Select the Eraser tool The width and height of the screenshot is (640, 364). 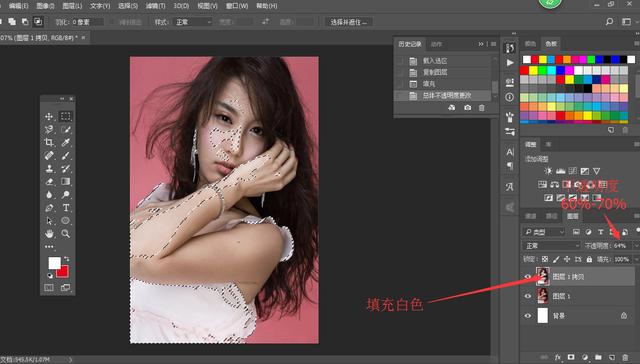(x=49, y=182)
